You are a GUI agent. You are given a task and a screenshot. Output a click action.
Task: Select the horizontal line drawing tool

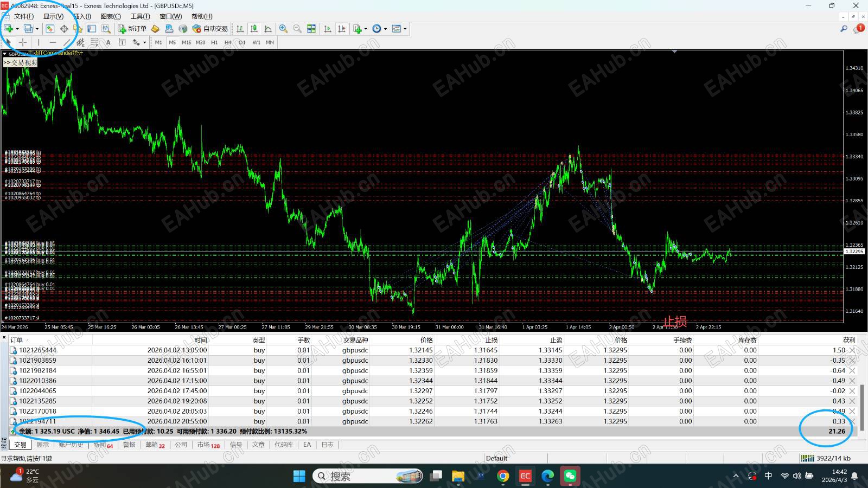pos(53,42)
